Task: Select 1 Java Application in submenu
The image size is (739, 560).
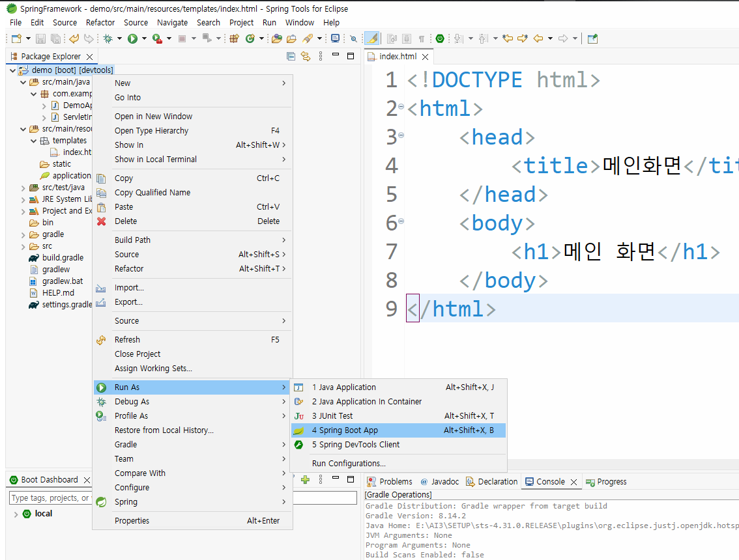Action: click(398, 387)
